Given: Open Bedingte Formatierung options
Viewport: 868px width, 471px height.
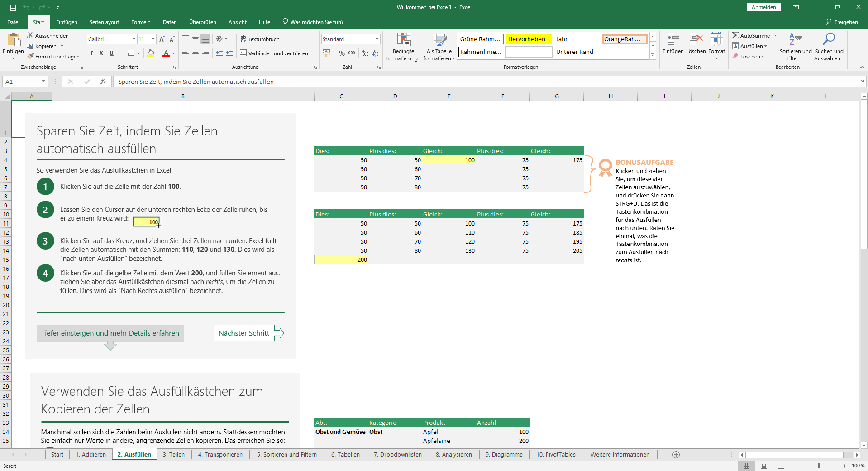Looking at the screenshot, I should click(x=403, y=47).
